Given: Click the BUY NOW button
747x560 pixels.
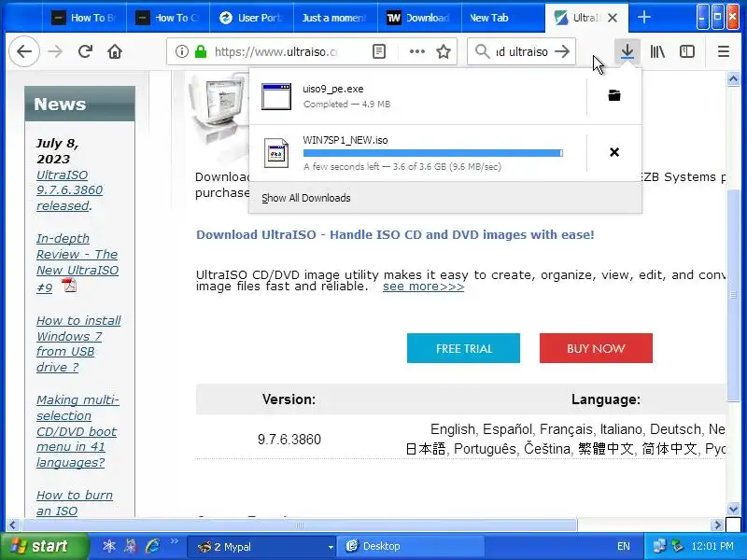Looking at the screenshot, I should click(x=596, y=348).
